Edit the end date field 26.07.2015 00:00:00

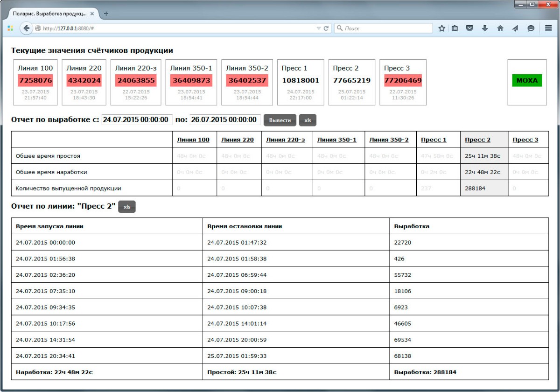click(x=225, y=119)
